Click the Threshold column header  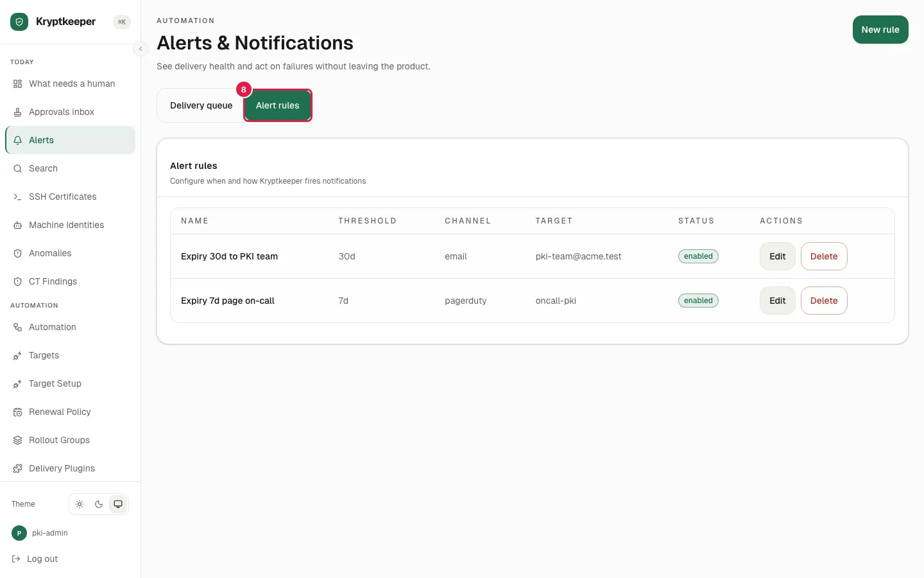click(368, 221)
